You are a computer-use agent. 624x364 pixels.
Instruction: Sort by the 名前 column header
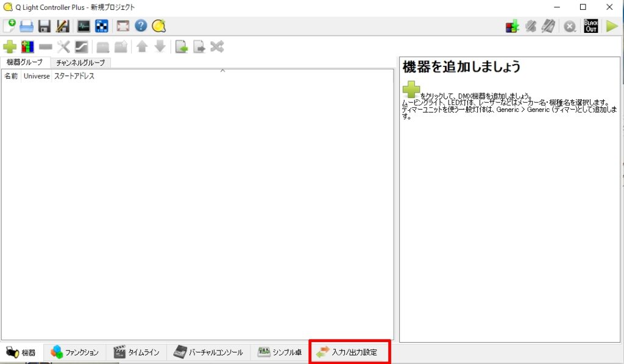[x=11, y=76]
